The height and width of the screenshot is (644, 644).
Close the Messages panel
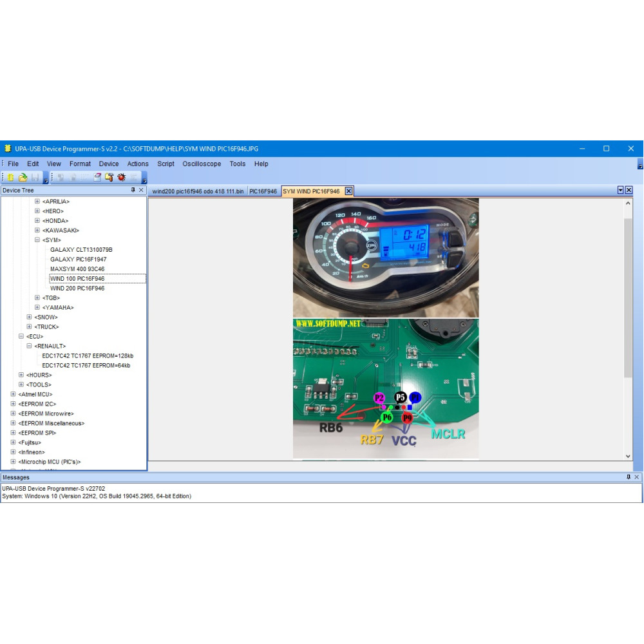(637, 477)
